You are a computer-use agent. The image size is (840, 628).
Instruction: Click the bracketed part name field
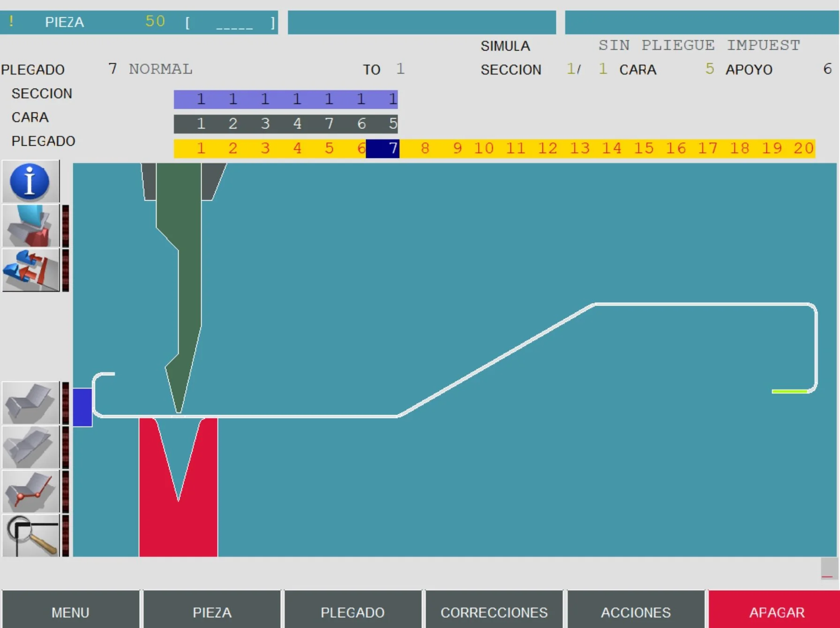click(230, 22)
